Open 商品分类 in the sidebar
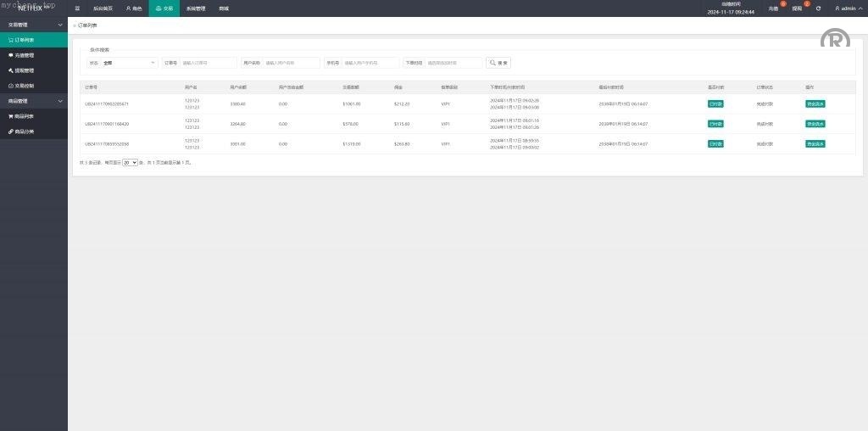The image size is (868, 431). pyautogui.click(x=24, y=132)
